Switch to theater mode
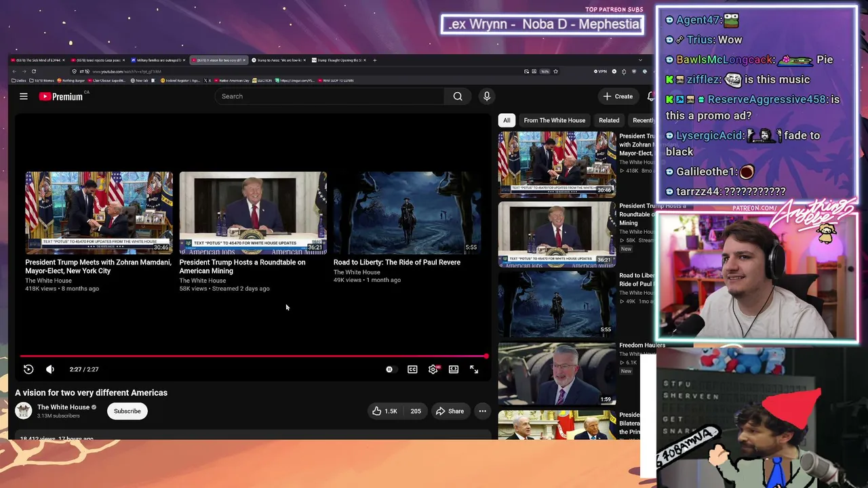 coord(454,369)
